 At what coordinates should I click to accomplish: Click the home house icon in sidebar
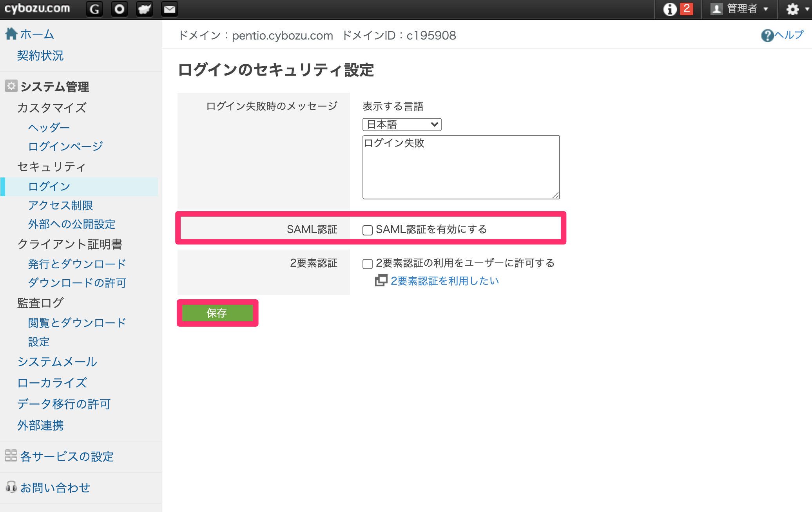(11, 34)
